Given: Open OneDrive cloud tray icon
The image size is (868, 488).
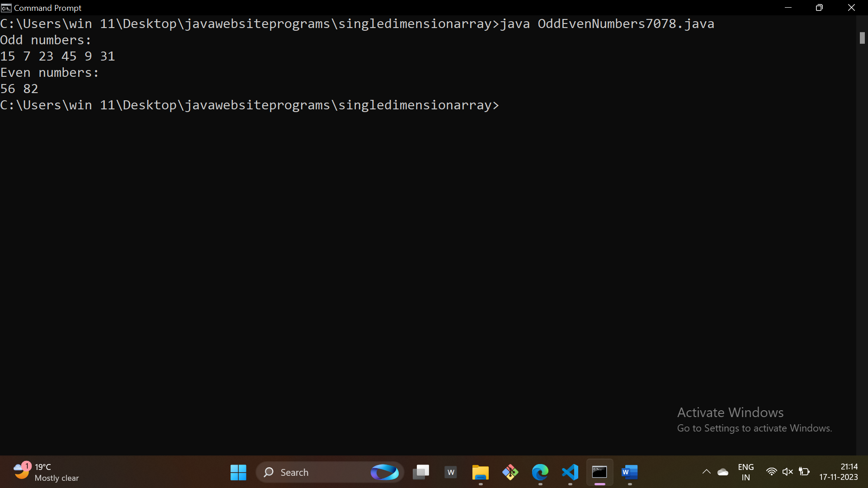Looking at the screenshot, I should (723, 472).
